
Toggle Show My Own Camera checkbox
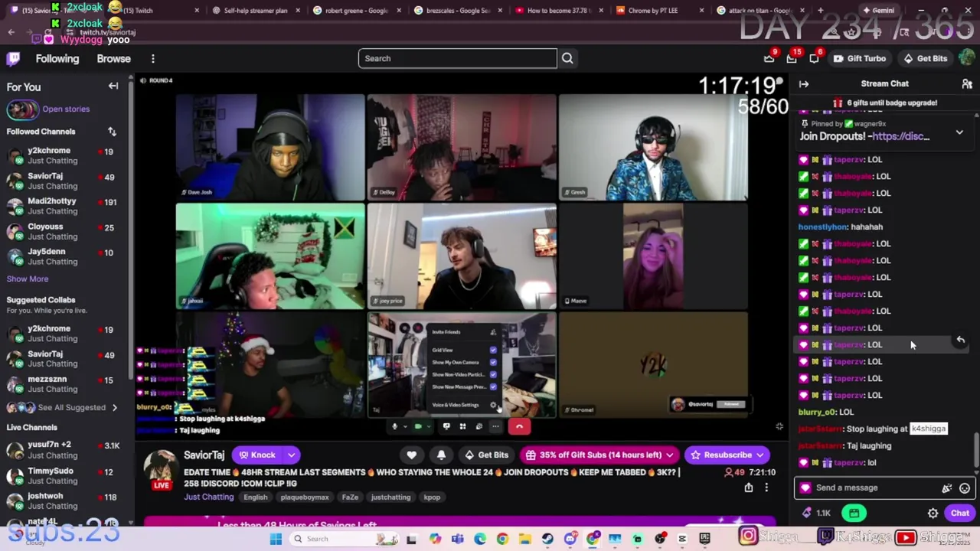pos(493,362)
